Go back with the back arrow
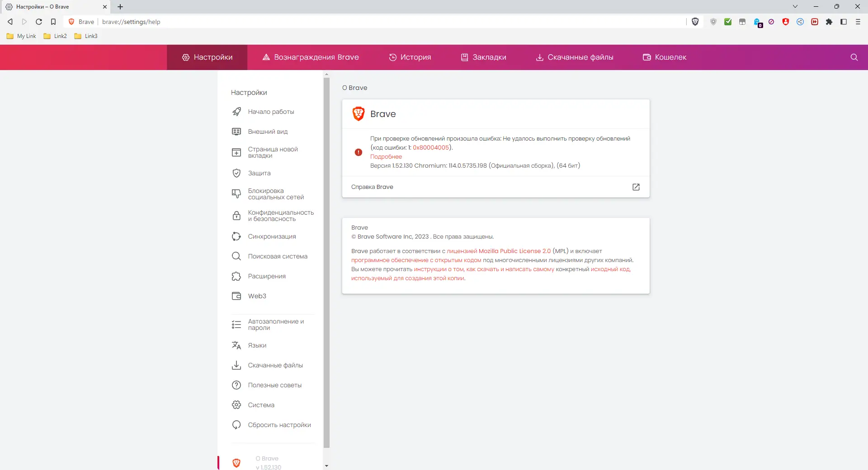The height and width of the screenshot is (470, 868). click(x=10, y=22)
